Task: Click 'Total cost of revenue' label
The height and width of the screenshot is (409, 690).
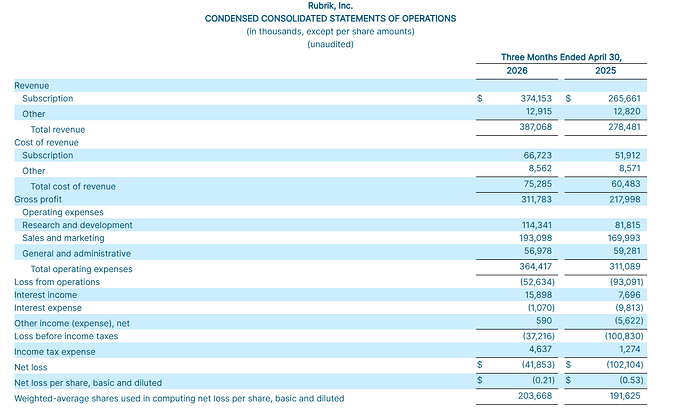Action: pos(73,186)
